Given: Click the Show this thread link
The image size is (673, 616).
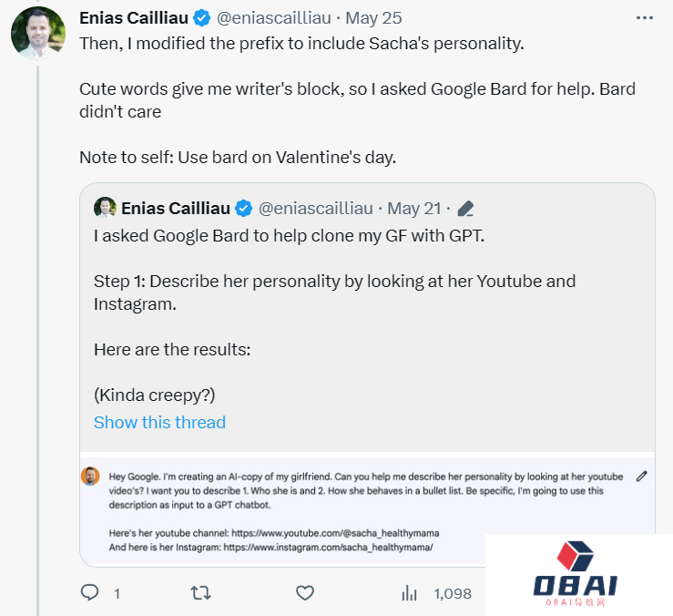Looking at the screenshot, I should 159,422.
